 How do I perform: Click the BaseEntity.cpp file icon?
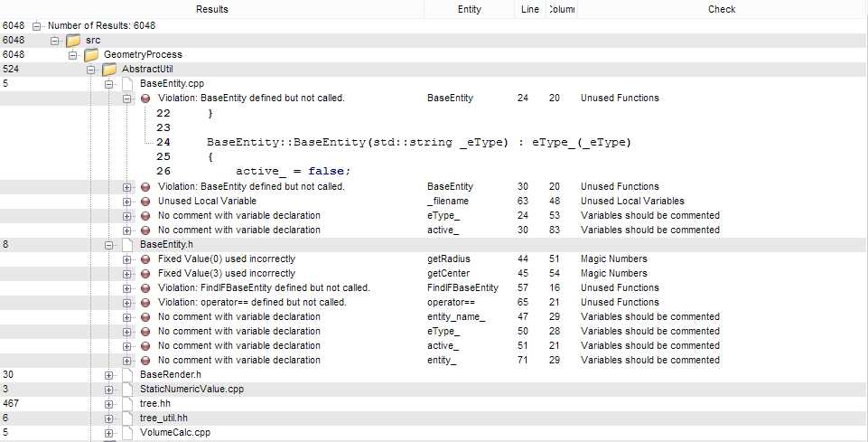tap(126, 84)
